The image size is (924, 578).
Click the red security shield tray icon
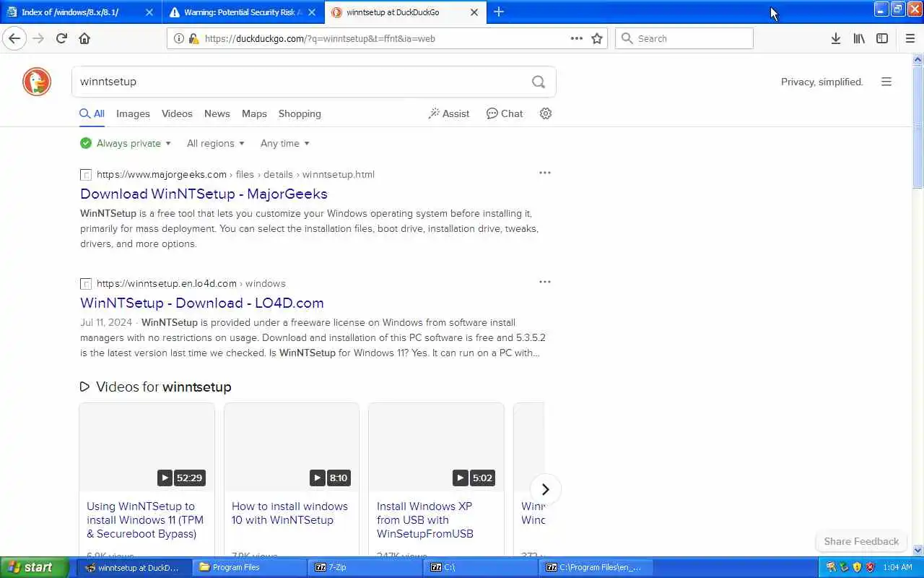(870, 567)
